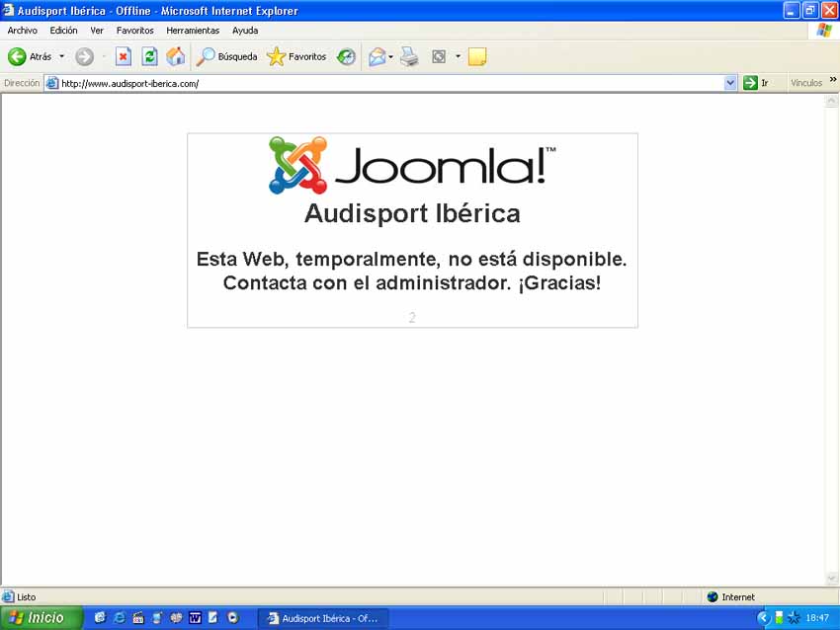Click the 18:47 system clock

(817, 618)
